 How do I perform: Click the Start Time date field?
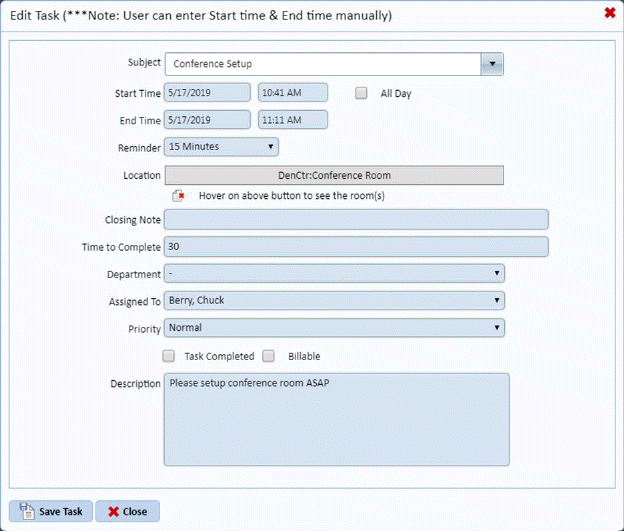click(x=207, y=93)
